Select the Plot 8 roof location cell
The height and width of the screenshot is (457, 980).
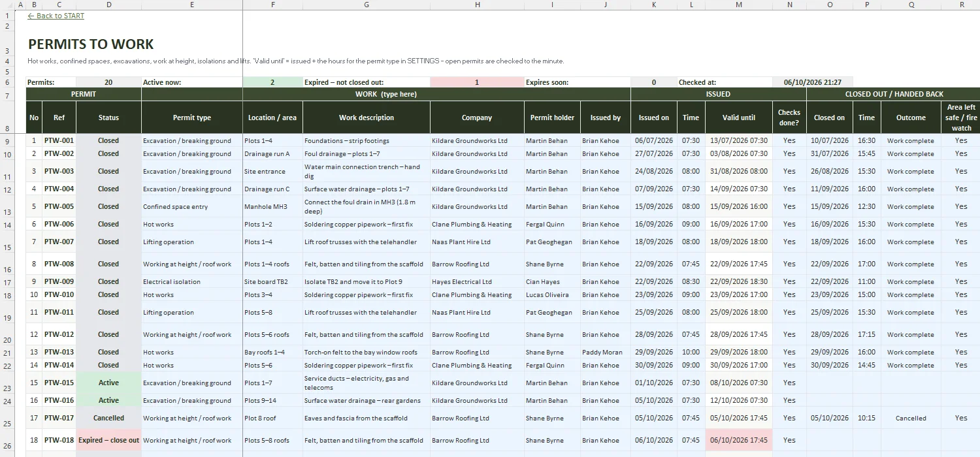coord(272,418)
